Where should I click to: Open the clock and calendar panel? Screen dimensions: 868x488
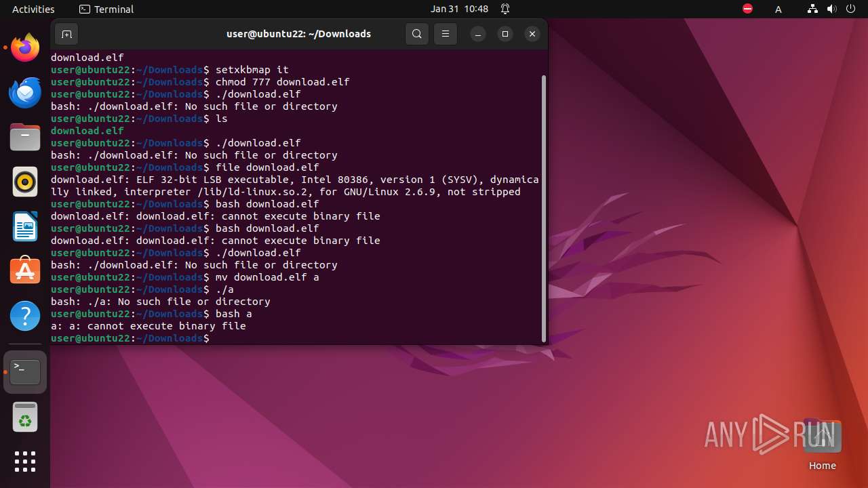coord(459,9)
